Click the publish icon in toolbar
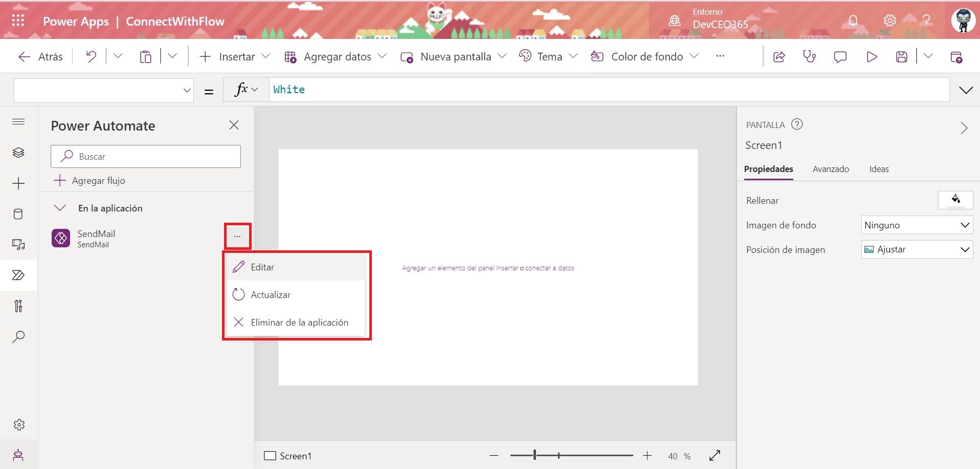The image size is (980, 469). (956, 56)
